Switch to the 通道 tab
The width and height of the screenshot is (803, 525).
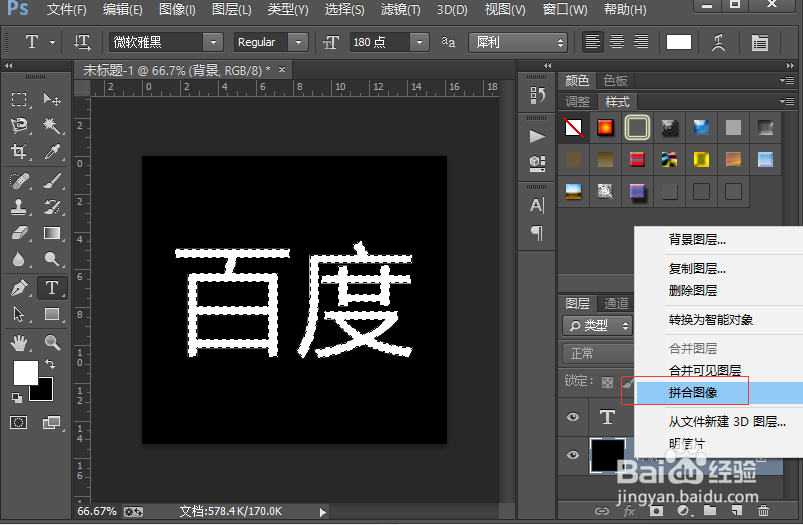coord(616,303)
